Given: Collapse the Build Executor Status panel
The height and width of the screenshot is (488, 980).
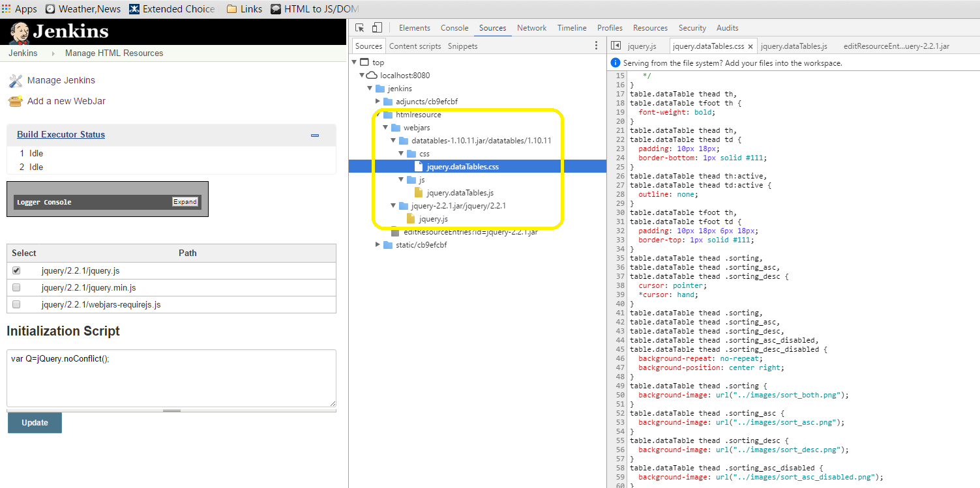Looking at the screenshot, I should point(315,135).
